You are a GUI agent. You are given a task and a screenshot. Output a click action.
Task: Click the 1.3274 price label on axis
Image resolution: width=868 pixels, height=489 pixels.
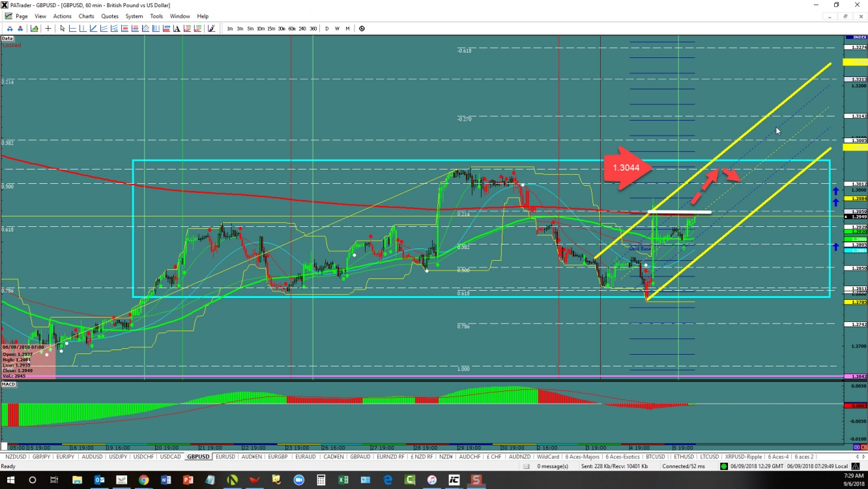[x=855, y=48]
